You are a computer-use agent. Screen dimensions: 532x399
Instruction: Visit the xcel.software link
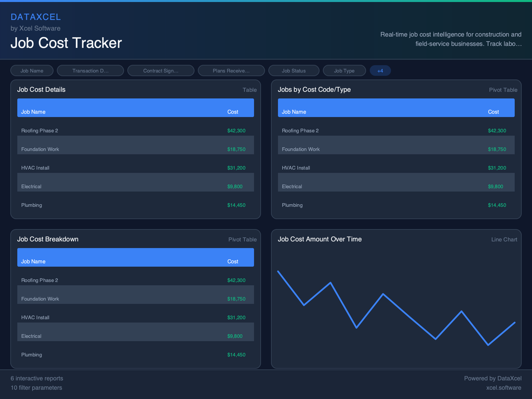click(503, 388)
